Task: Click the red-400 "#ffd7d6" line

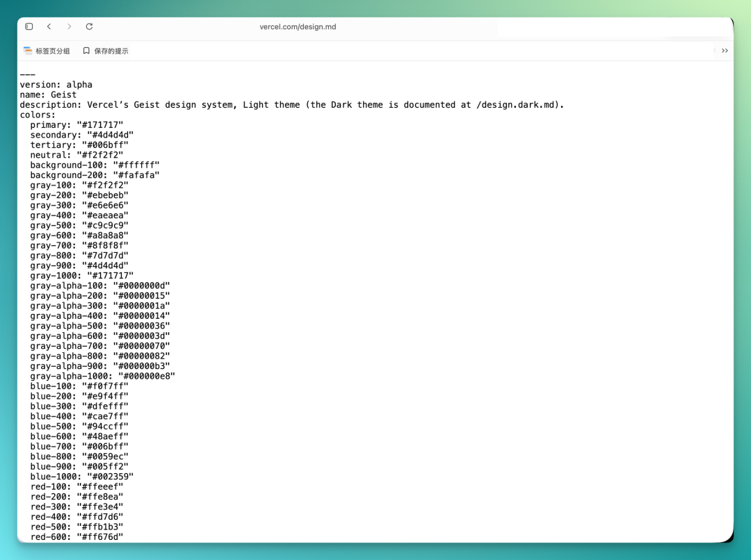Action: click(x=76, y=517)
